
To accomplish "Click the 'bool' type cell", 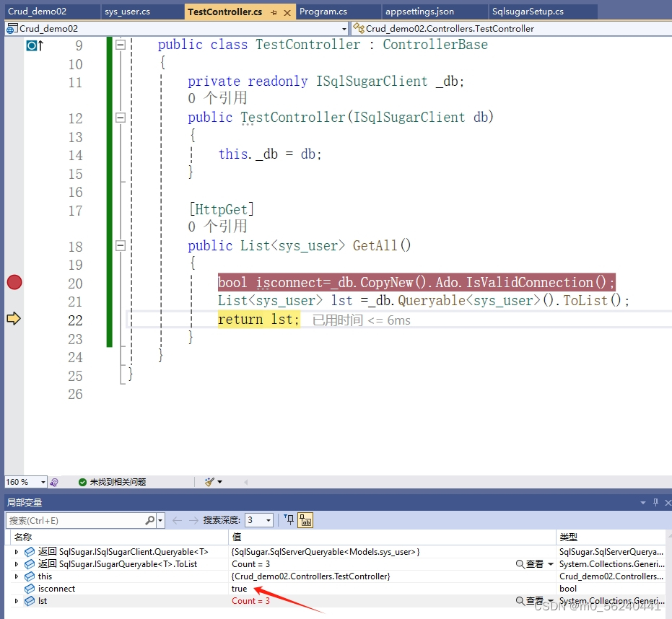I will (x=568, y=589).
